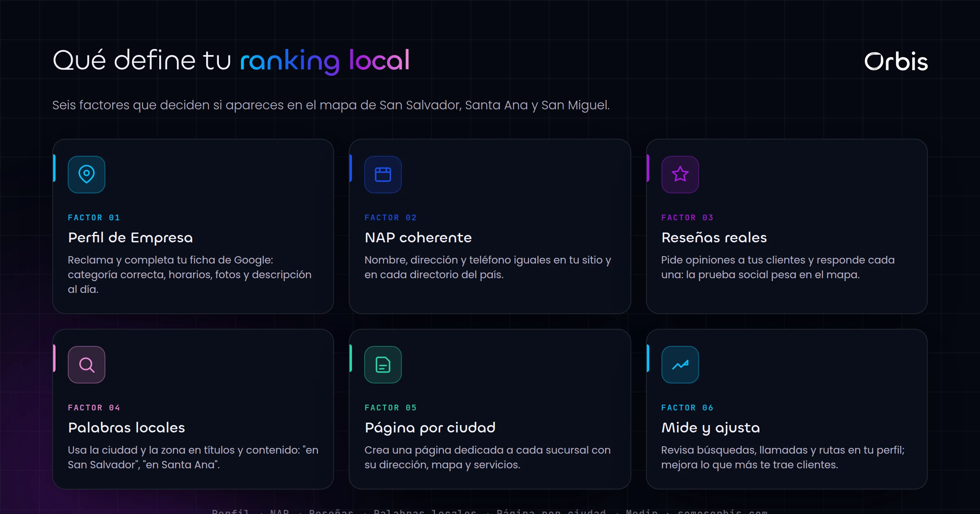This screenshot has height=514, width=980.
Task: Click the description 'Revisa búsquedas, llamadas y rutas'
Action: click(783, 457)
